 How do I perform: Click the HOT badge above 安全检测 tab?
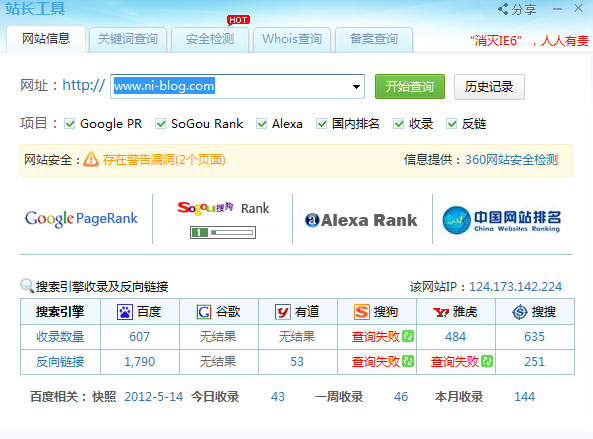238,20
